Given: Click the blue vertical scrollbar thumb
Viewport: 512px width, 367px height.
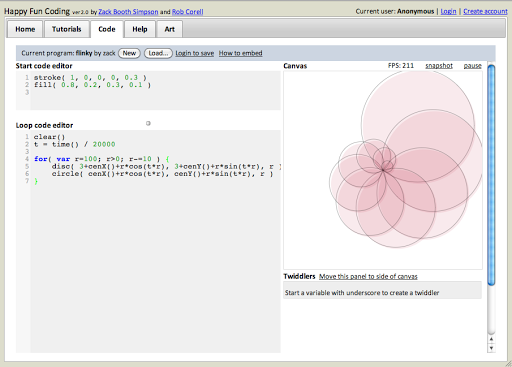Looking at the screenshot, I should click(491, 175).
